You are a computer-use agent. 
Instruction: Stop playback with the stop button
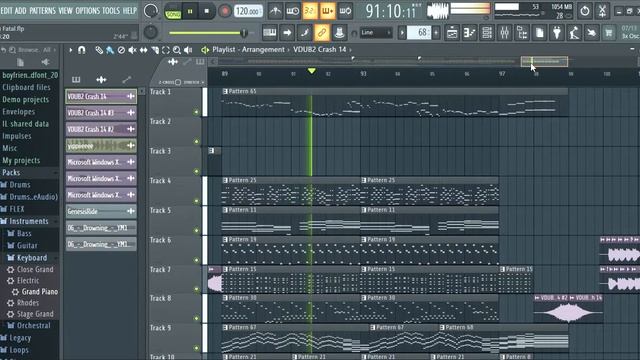click(207, 11)
